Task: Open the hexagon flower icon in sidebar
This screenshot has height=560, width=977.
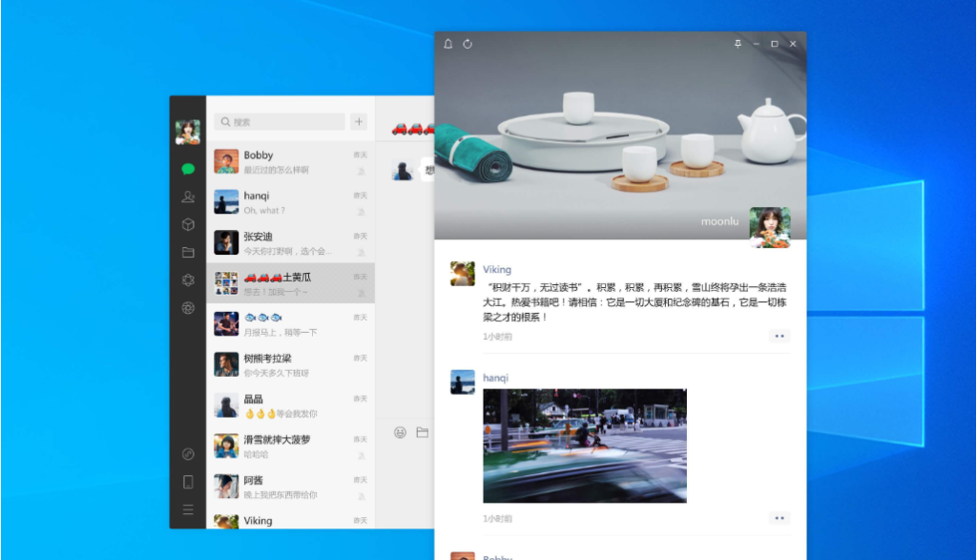Action: pos(188,280)
